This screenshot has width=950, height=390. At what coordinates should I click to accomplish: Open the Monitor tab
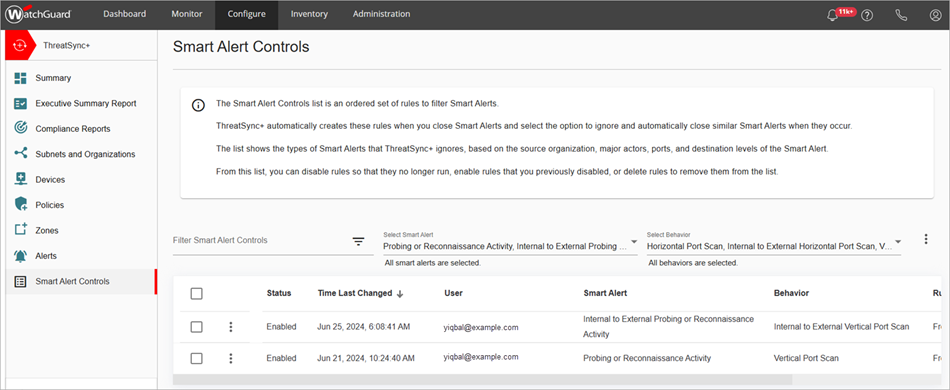point(187,14)
